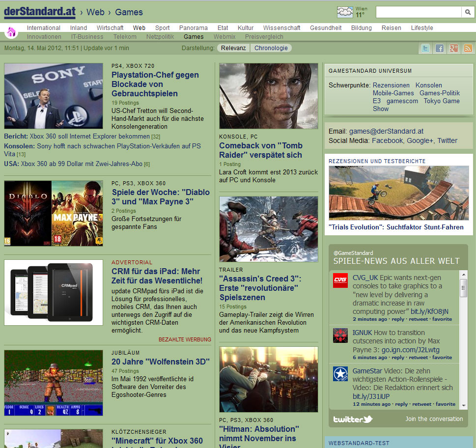Switch to the Telekom subsection

(x=125, y=37)
